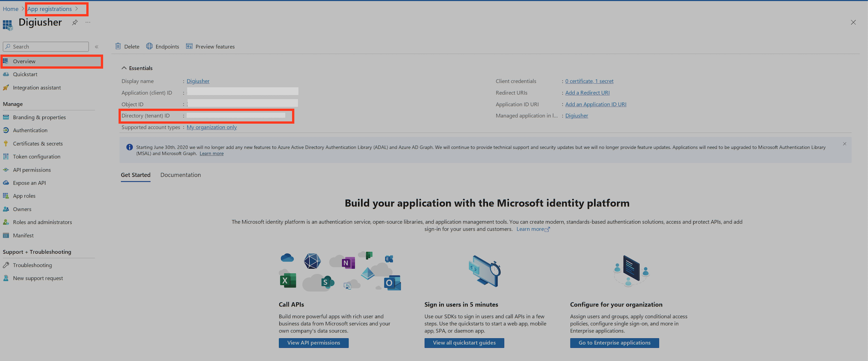Select the Get Started tab
Screen dimensions: 868x361
pos(135,175)
